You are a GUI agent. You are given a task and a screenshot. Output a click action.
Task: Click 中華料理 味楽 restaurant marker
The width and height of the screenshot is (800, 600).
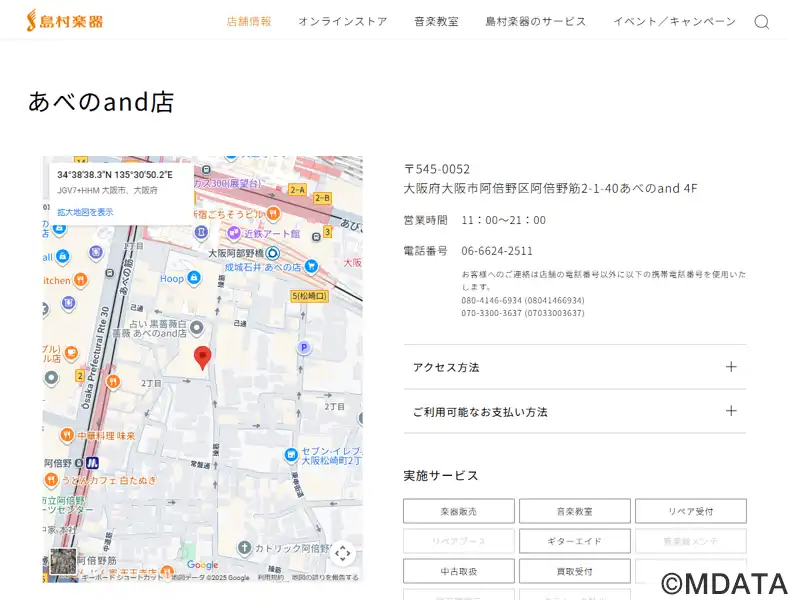[x=67, y=435]
